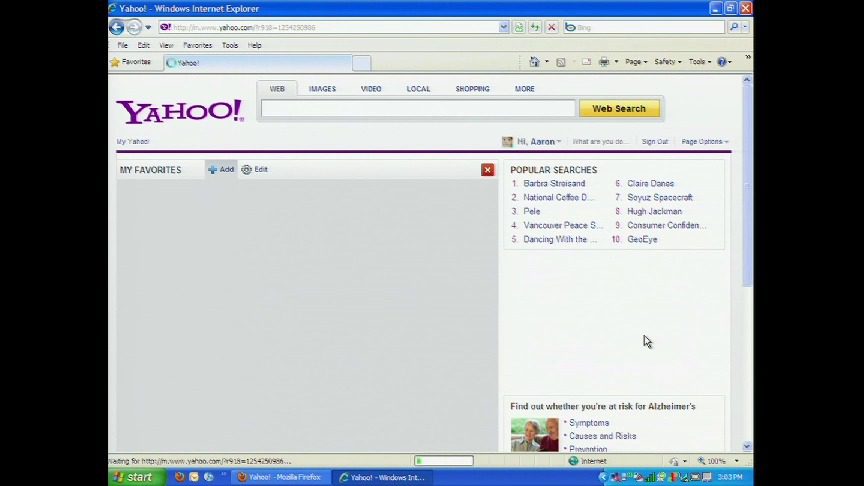Select the WEB search tab
Screen dimensions: 864x486
tap(277, 89)
